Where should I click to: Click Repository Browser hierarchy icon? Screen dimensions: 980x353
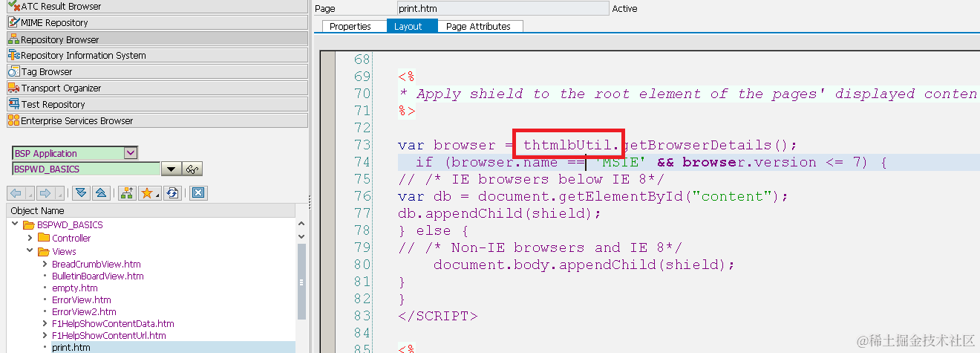click(x=14, y=39)
